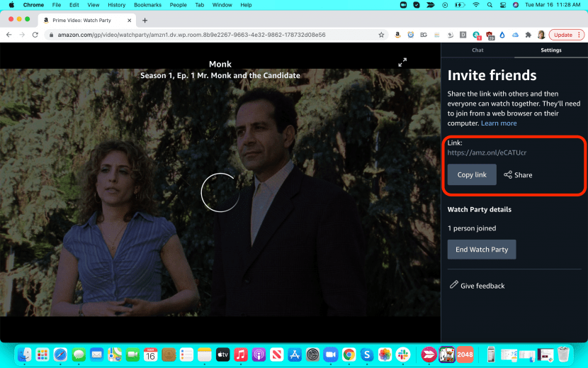The image size is (588, 368).
Task: Click the Give feedback link text
Action: pos(482,286)
